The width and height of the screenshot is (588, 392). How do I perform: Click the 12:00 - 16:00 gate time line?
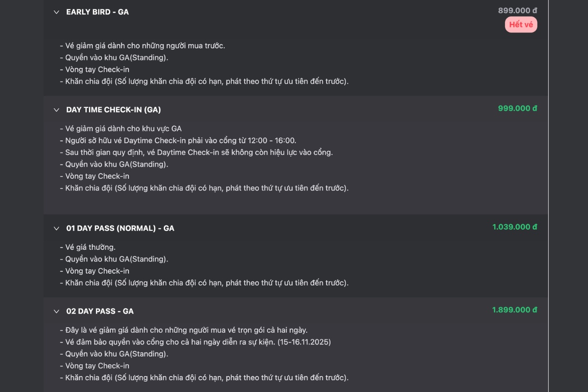click(x=178, y=141)
